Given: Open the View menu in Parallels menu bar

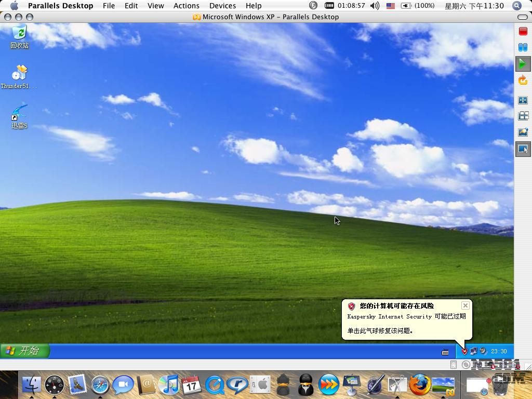Looking at the screenshot, I should [x=155, y=6].
